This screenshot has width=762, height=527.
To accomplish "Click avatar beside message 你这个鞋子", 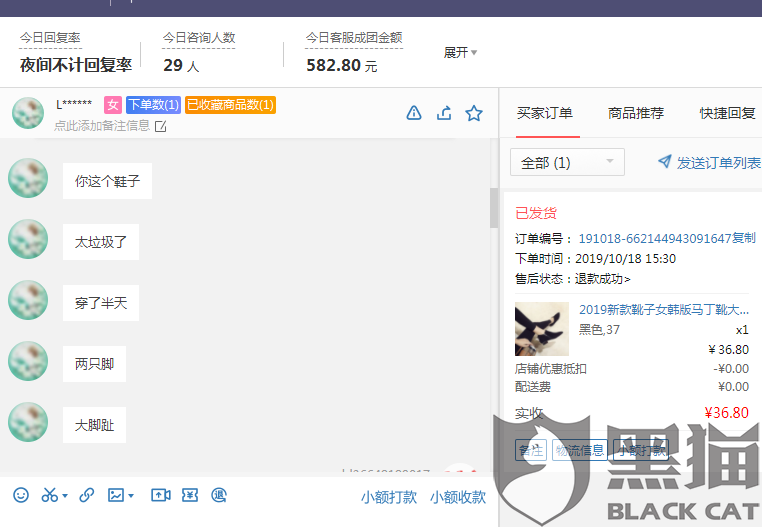I will (x=28, y=178).
